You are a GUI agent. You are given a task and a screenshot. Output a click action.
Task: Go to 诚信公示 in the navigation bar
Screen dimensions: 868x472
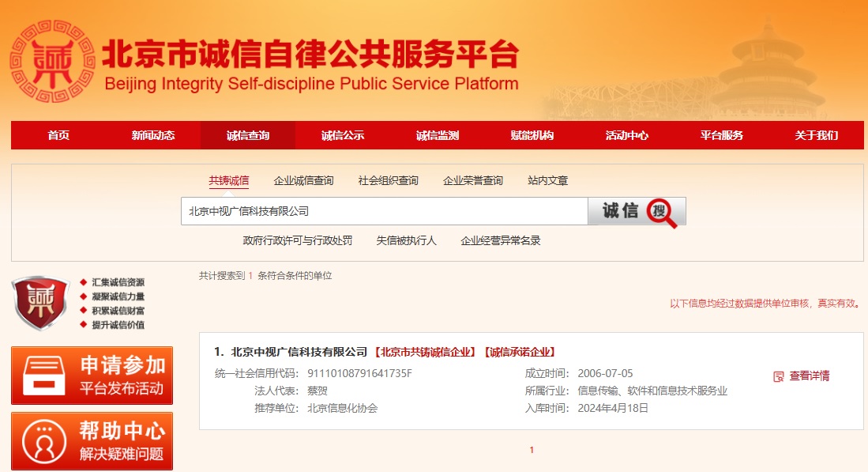tap(343, 135)
